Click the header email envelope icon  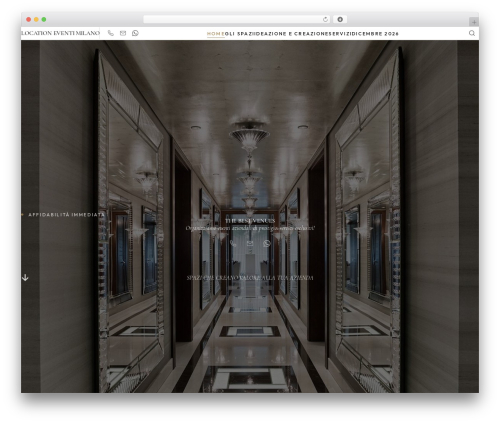[123, 33]
